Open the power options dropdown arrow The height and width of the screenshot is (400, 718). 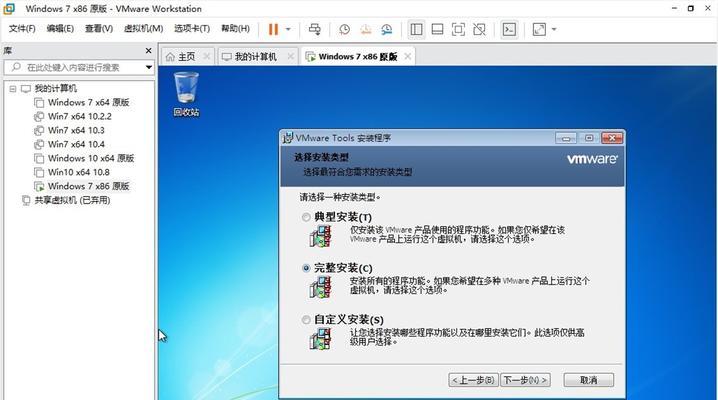pyautogui.click(x=288, y=29)
